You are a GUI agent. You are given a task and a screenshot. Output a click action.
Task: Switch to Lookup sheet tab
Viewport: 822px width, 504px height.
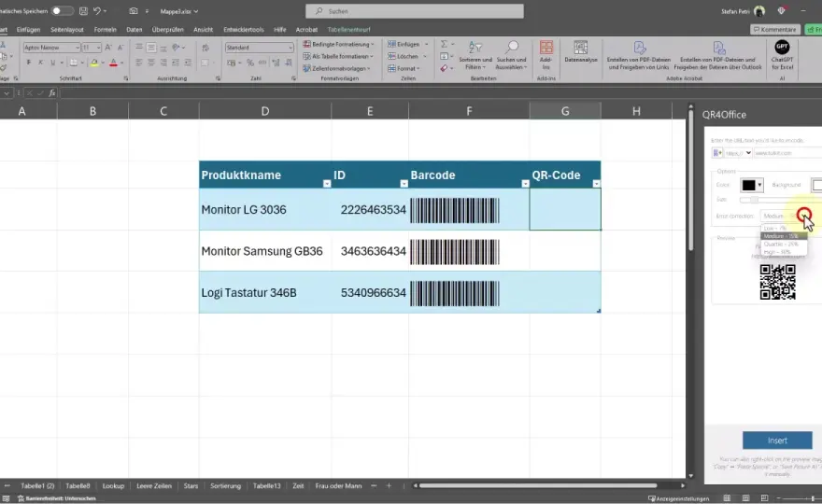113,486
